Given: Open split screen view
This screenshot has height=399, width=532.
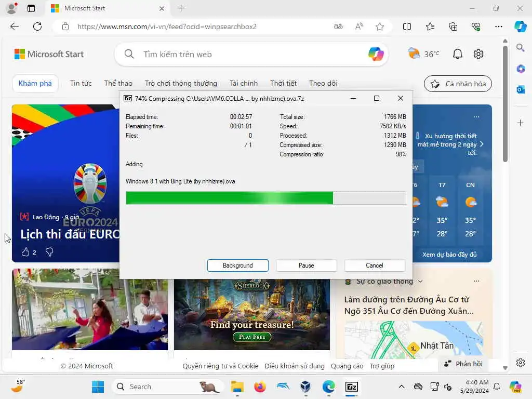Looking at the screenshot, I should [x=407, y=26].
